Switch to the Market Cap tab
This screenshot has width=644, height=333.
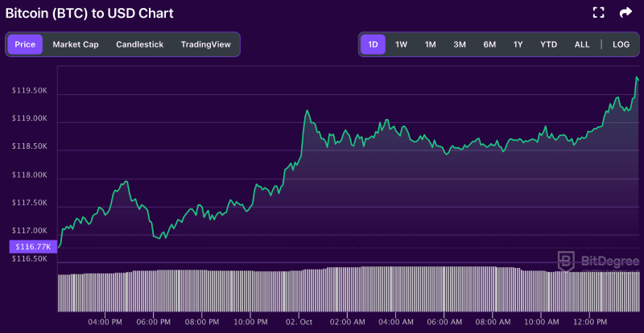click(x=76, y=44)
